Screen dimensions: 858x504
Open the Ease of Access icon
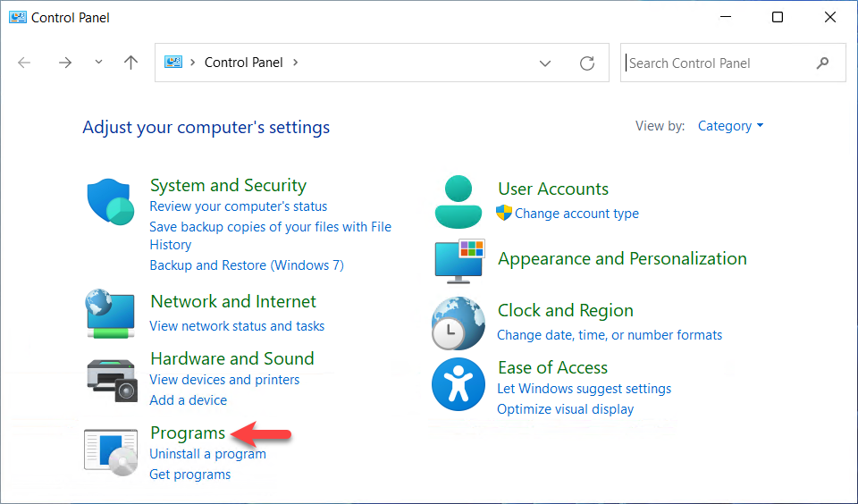pos(458,384)
